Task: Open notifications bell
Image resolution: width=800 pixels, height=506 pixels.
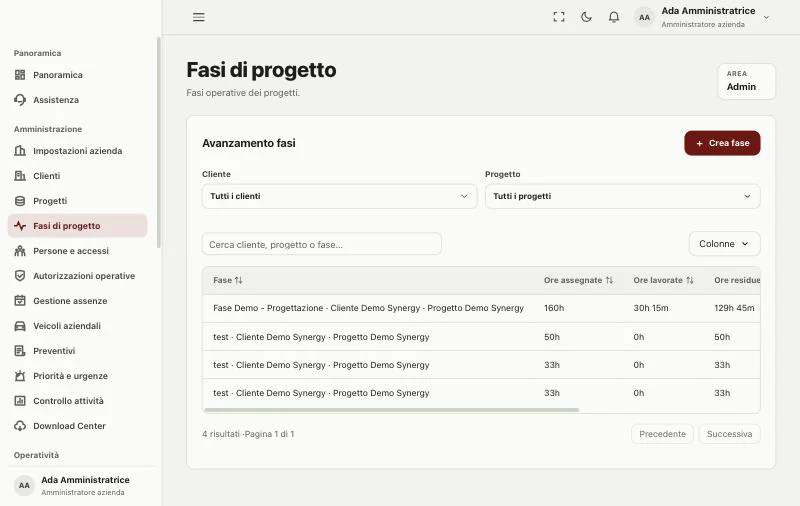Action: 614,17
